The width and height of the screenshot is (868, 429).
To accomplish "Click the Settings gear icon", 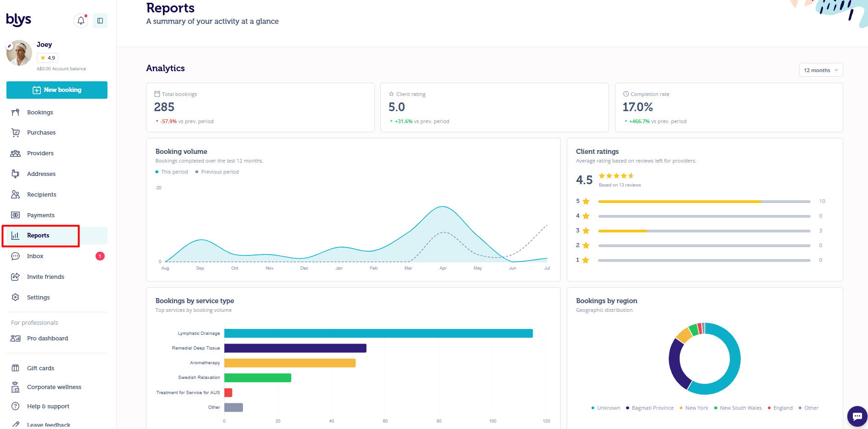I will (16, 297).
